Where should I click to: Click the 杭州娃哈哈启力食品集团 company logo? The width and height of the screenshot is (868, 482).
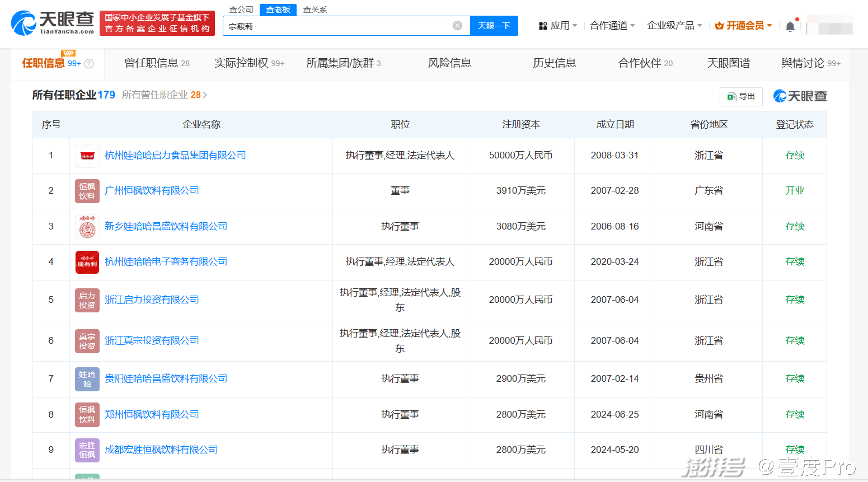(87, 156)
